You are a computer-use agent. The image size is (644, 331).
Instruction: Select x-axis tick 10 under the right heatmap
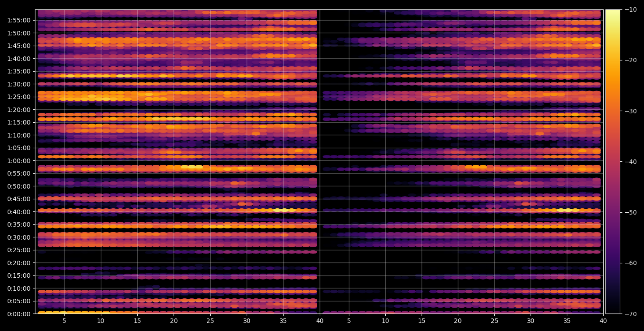coord(385,321)
